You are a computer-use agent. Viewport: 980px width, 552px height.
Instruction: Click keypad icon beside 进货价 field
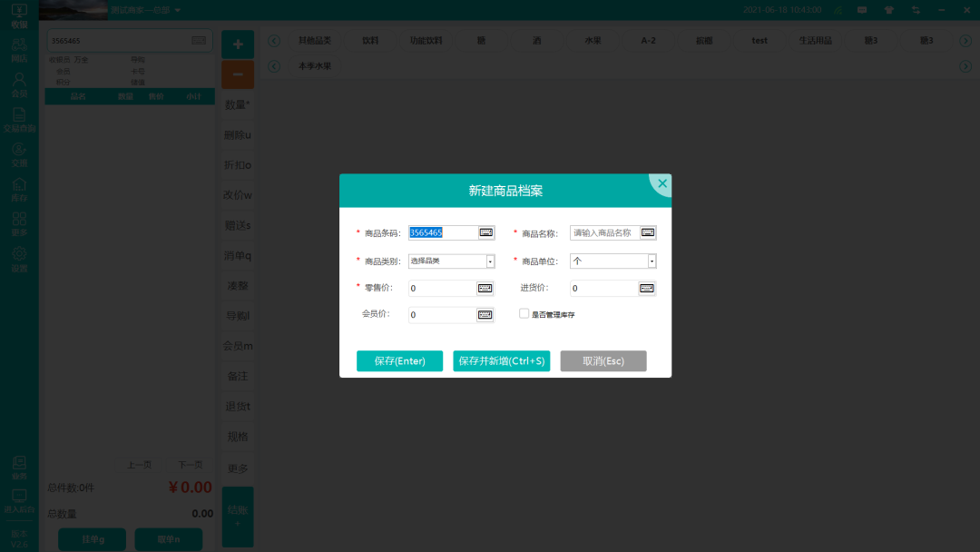647,289
